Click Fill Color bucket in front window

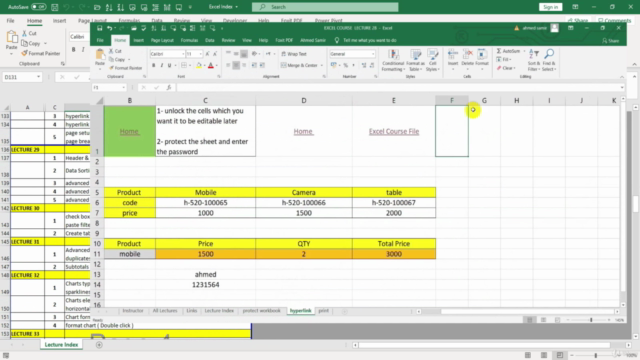tap(199, 65)
